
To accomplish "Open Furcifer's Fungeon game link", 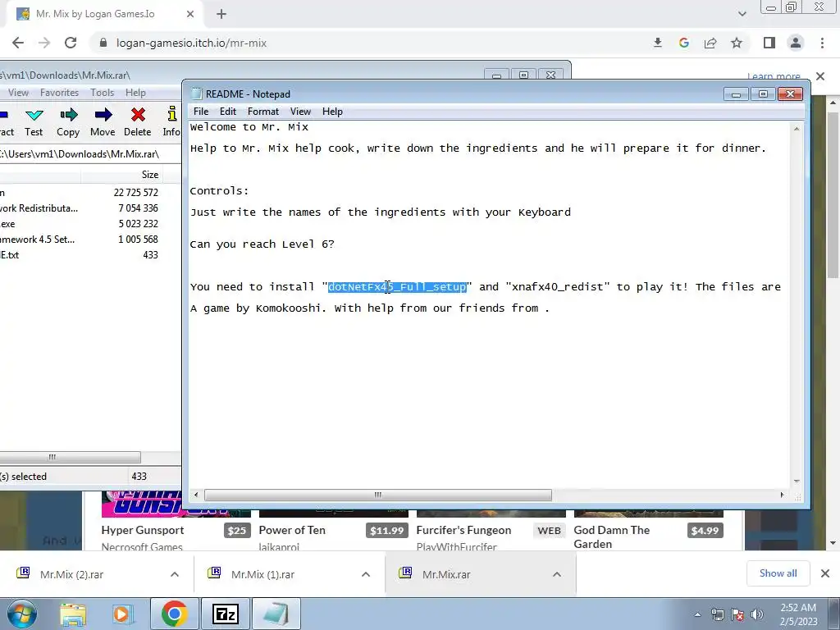I will click(x=464, y=530).
